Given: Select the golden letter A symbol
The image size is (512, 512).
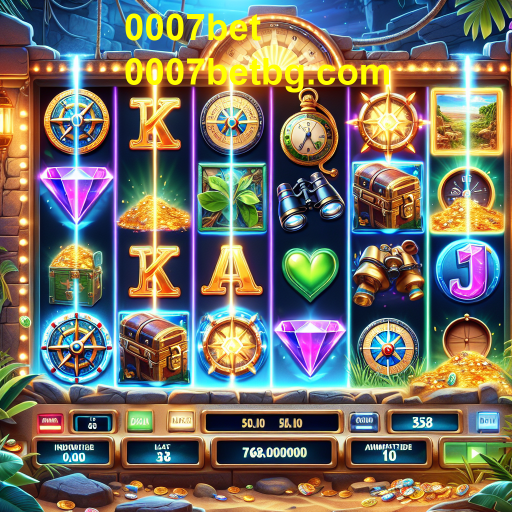Looking at the screenshot, I should 232,271.
